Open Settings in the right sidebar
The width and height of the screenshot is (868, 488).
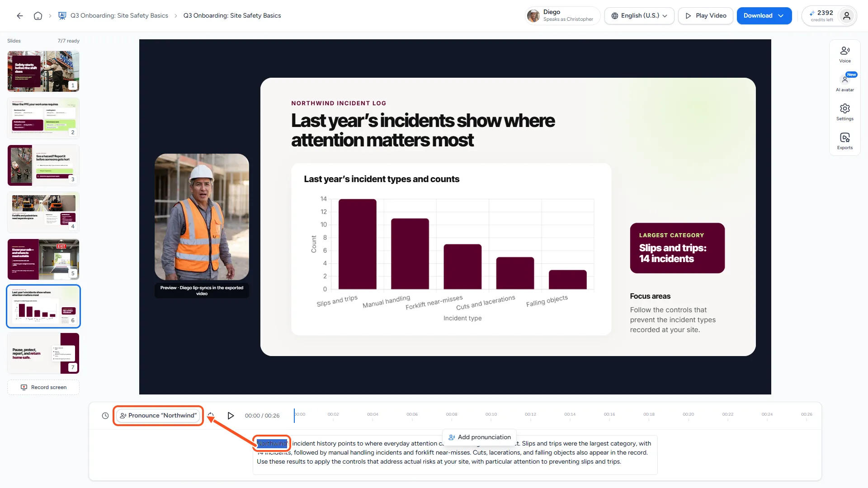pyautogui.click(x=844, y=112)
